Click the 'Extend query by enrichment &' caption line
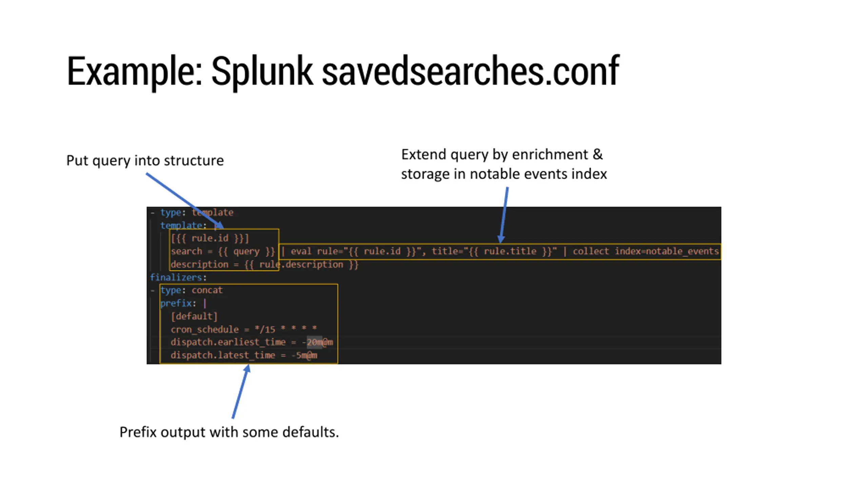This screenshot has height=488, width=868. pos(502,155)
